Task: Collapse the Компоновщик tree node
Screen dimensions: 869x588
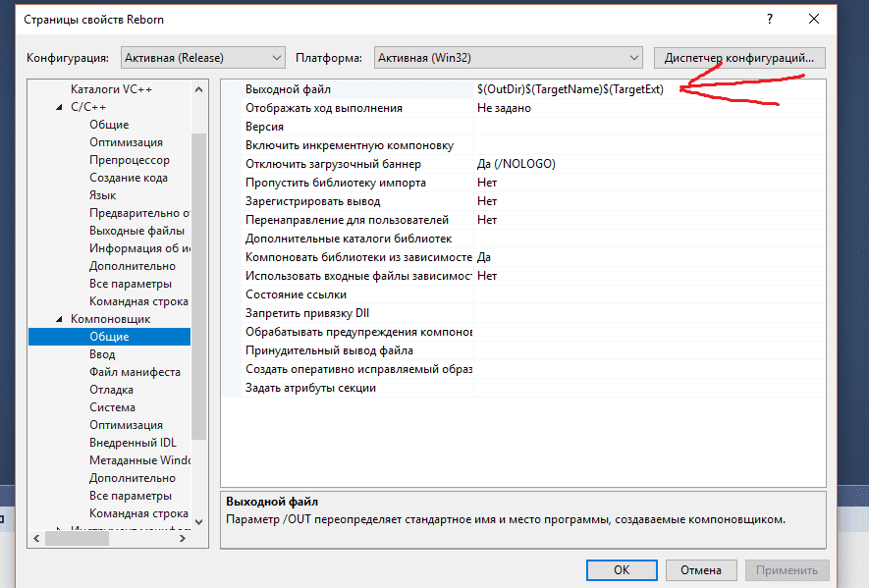Action: coord(59,319)
